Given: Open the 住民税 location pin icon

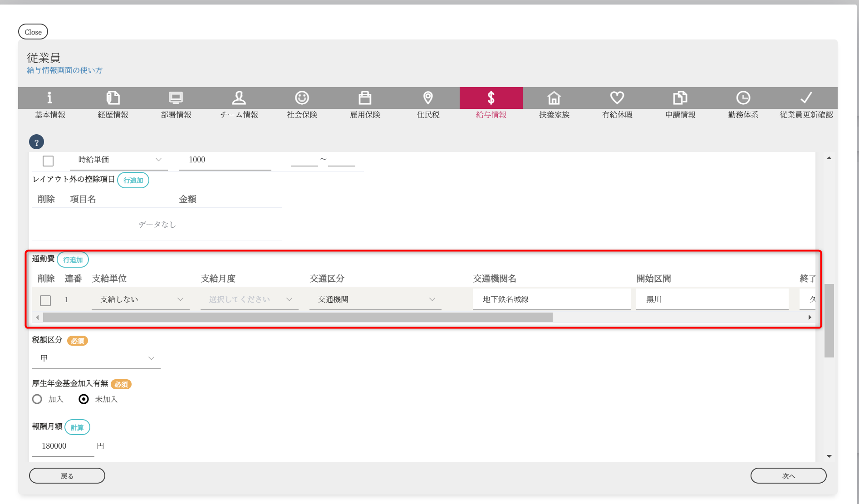Looking at the screenshot, I should (428, 98).
